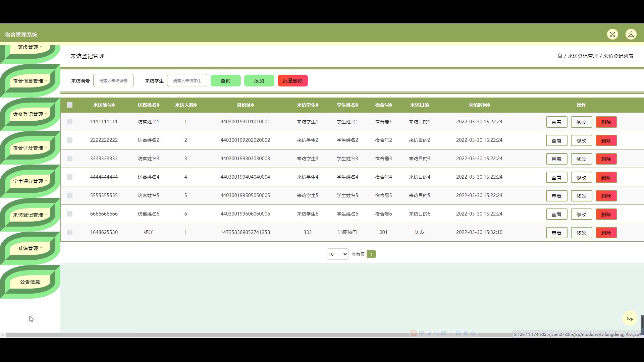Click the fullscreen toggle icon in header
Image resolution: width=644 pixels, height=362 pixels.
612,34
